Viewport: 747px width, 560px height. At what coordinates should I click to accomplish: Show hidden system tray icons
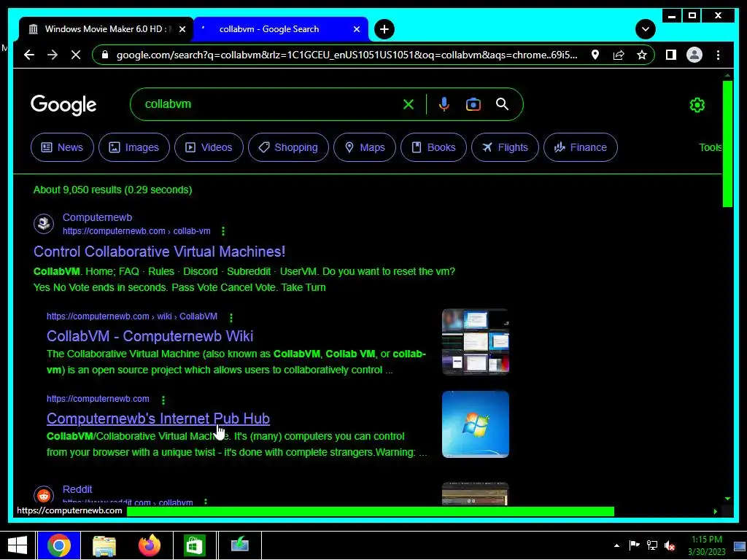tap(617, 545)
